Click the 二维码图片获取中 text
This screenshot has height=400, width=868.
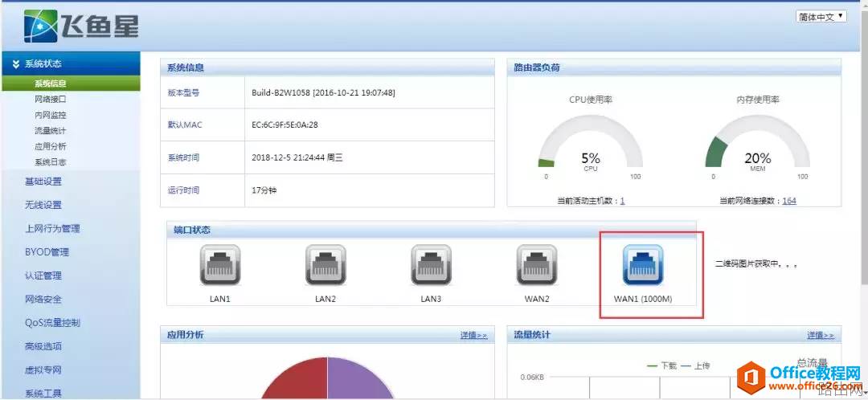click(x=756, y=264)
